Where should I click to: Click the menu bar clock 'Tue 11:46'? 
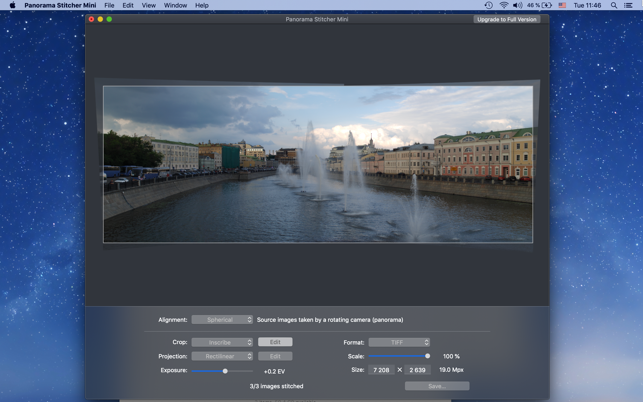(x=587, y=5)
